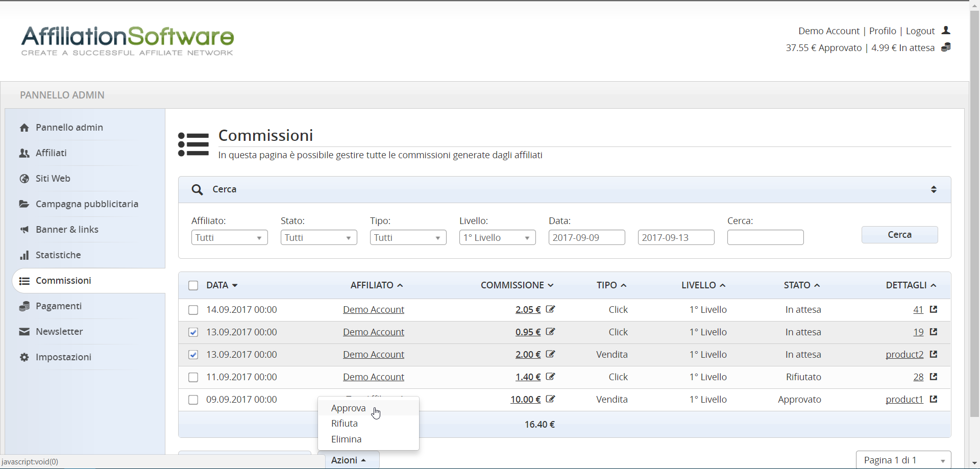Check the 11.09.2017 commission row checkbox
This screenshot has width=980, height=469.
193,377
